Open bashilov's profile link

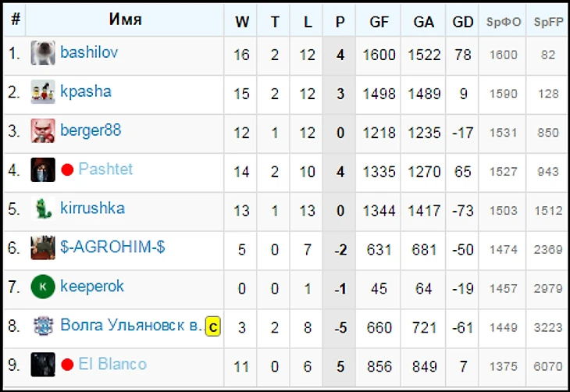click(89, 53)
